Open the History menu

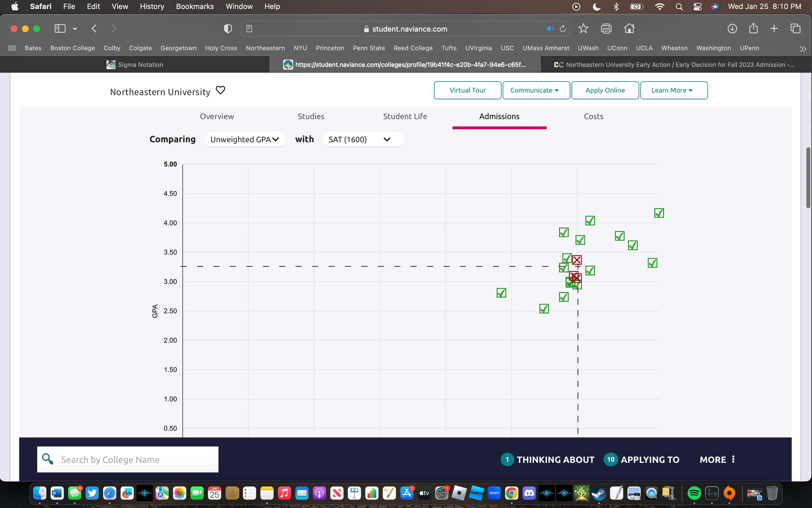[x=152, y=6]
